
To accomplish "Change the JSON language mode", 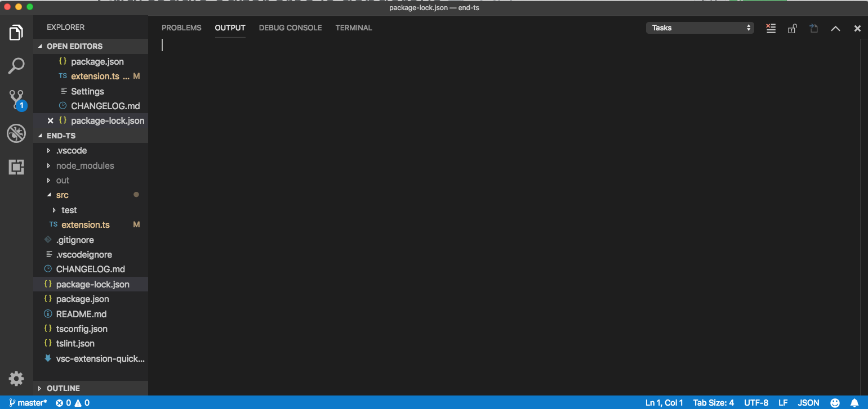I will [808, 403].
